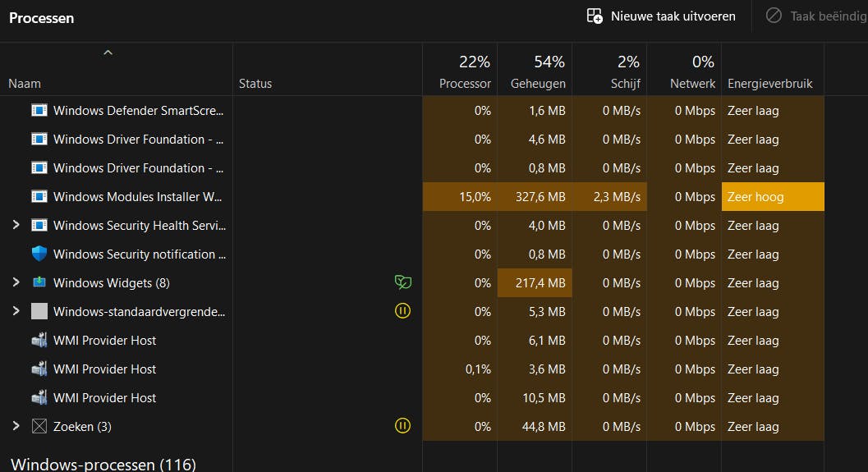Expand the Zoeken (3) process group
The image size is (868, 472).
pyautogui.click(x=16, y=426)
